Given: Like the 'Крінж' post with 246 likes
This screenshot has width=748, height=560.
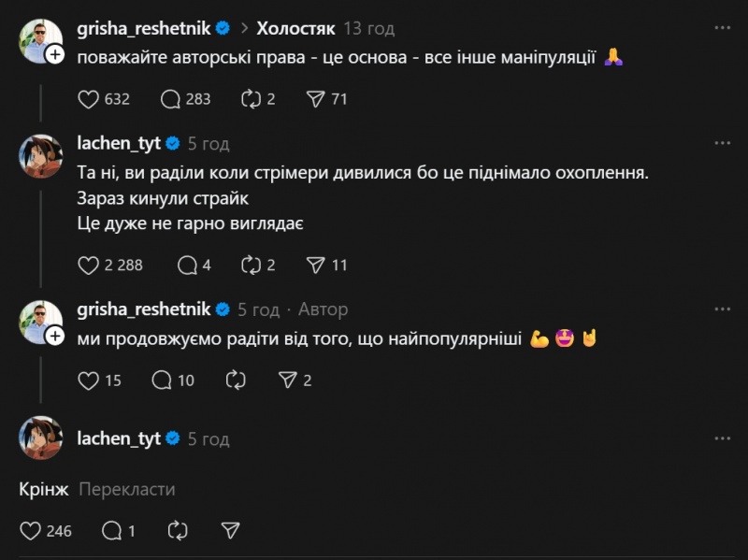Looking at the screenshot, I should coord(31,531).
